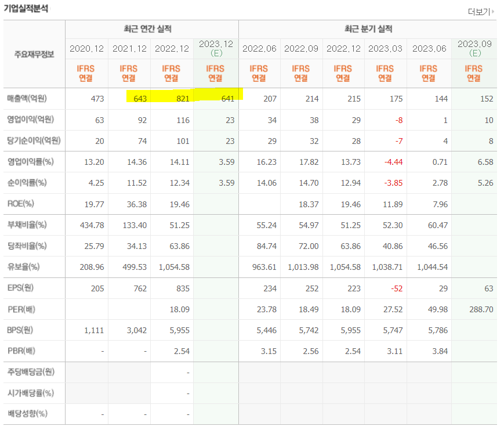Click the net margin value 5.26
504x426 pixels.
[x=485, y=183]
